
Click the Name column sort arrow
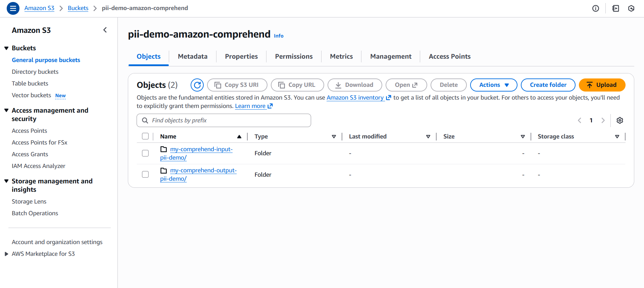(239, 136)
